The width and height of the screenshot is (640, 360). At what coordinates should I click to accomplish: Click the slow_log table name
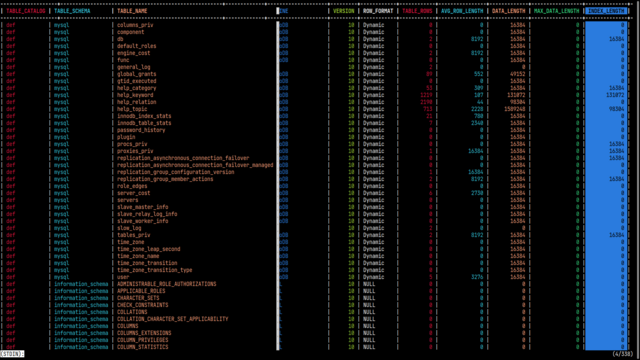click(x=129, y=228)
